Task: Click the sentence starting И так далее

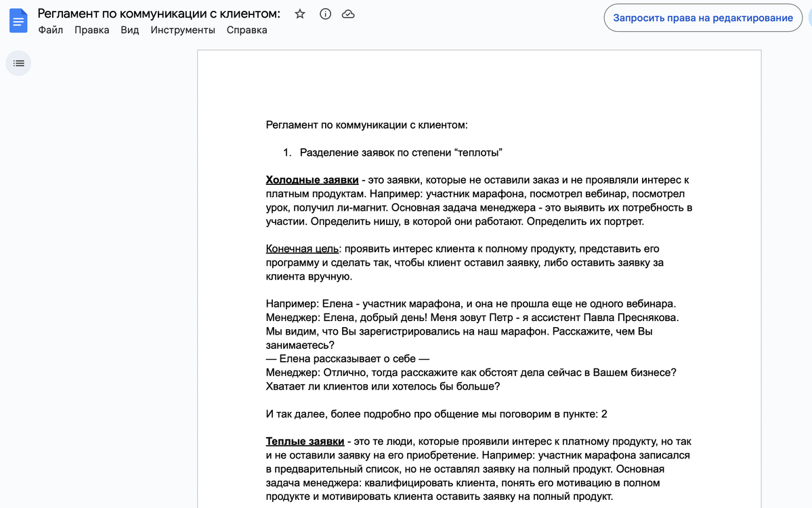Action: pos(436,414)
